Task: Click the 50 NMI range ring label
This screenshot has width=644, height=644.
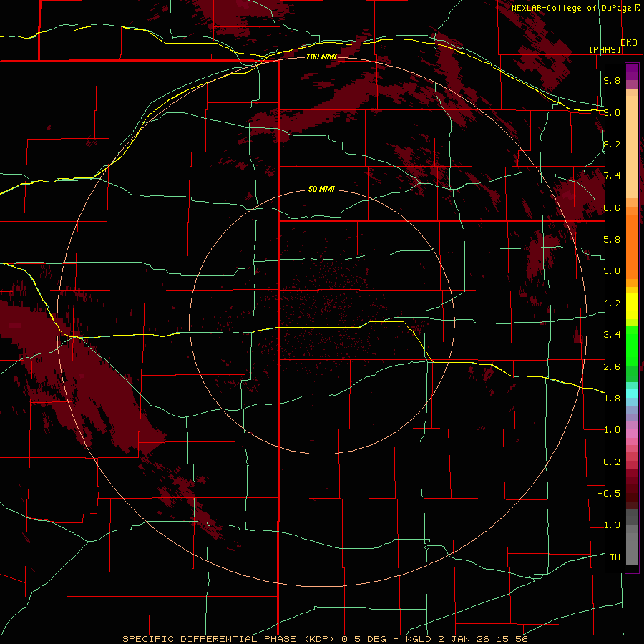Action: click(x=321, y=189)
